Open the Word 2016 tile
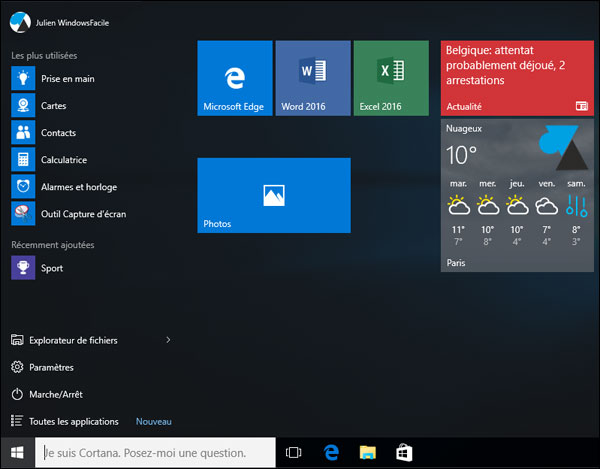The width and height of the screenshot is (600, 469). tap(313, 78)
